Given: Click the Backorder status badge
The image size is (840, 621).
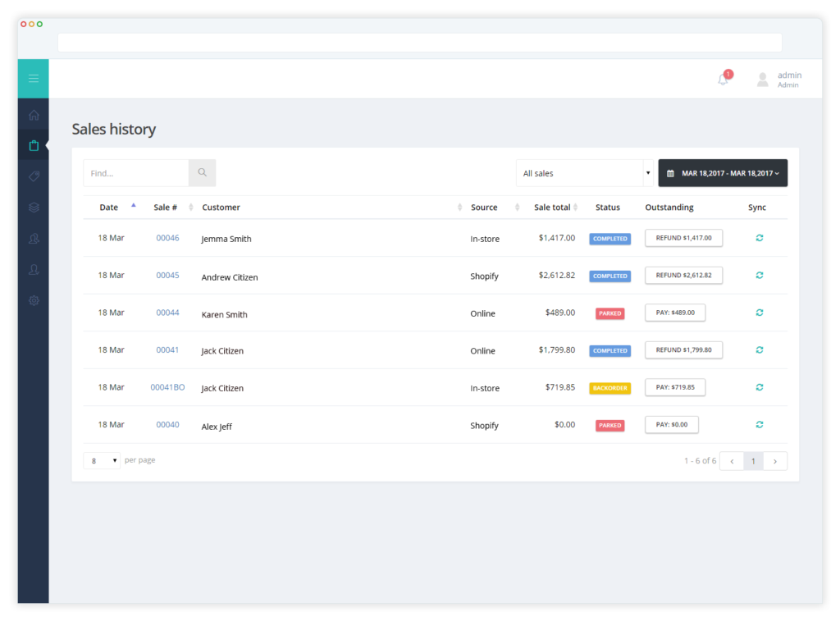Looking at the screenshot, I should click(x=609, y=388).
